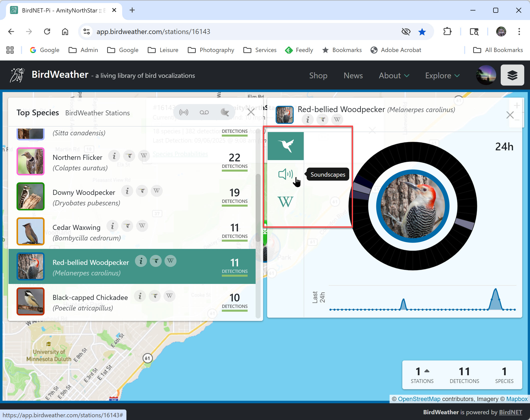
Task: Toggle the live stations filter
Action: click(x=184, y=112)
